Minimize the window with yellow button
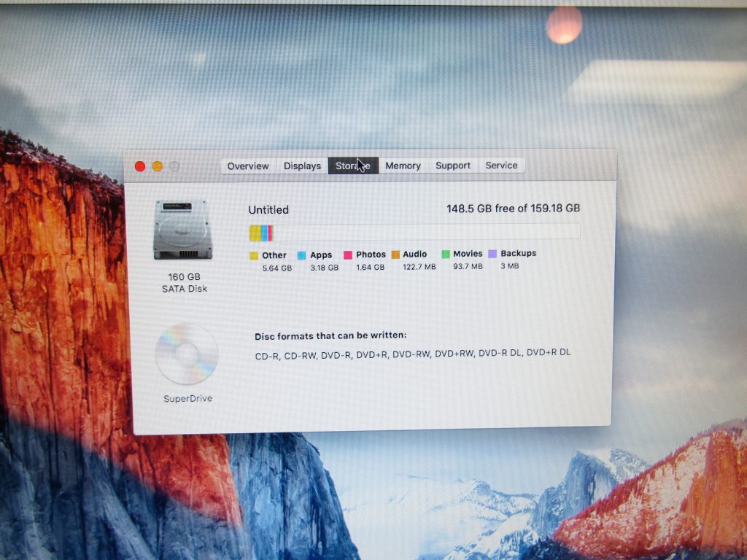Screen dimensions: 747x560 158,166
